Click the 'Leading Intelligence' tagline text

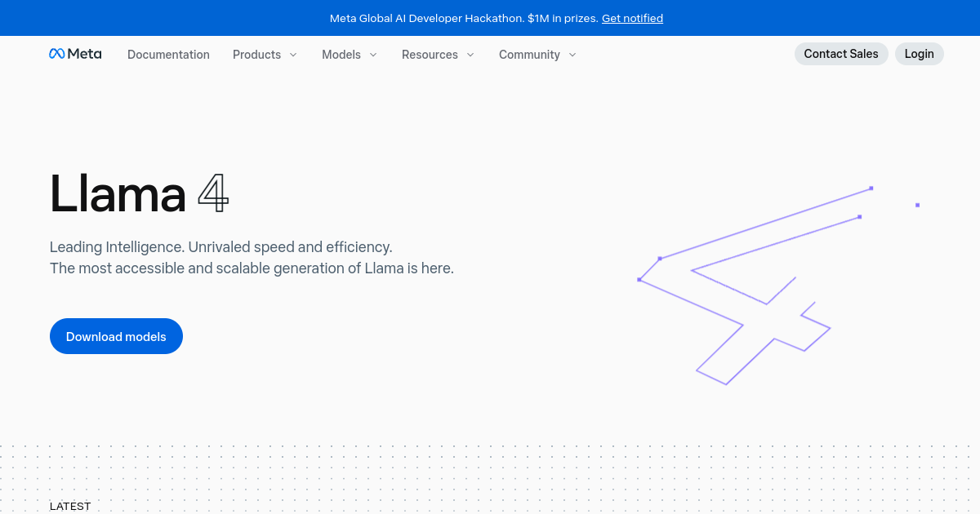pos(221,246)
